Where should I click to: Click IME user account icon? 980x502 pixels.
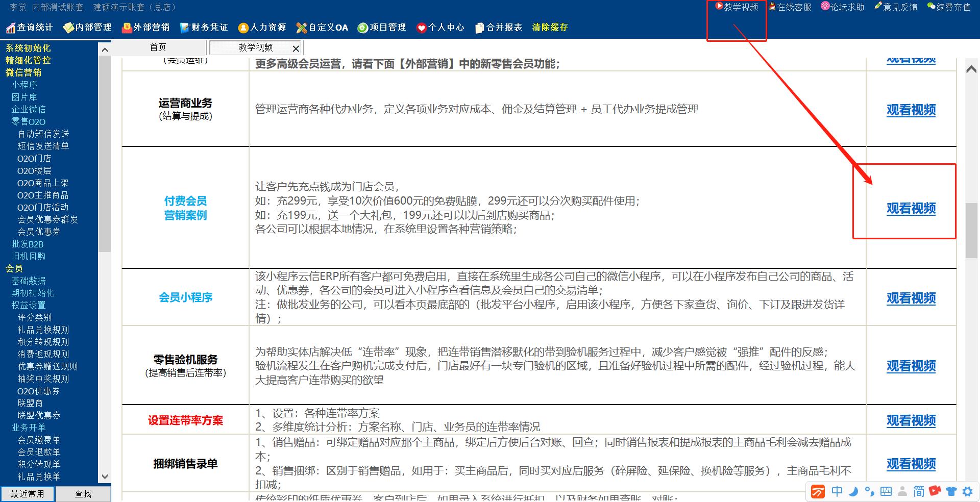[x=902, y=491]
